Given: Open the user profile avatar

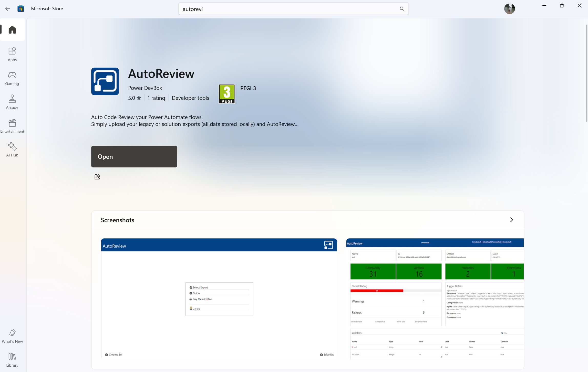Looking at the screenshot, I should tap(509, 9).
